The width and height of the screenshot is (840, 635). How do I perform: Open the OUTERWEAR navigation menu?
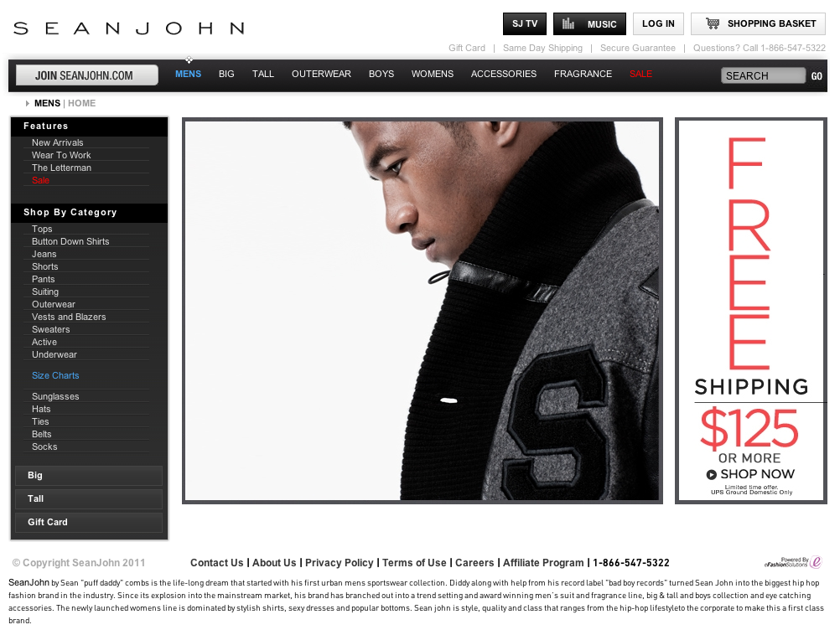click(321, 74)
